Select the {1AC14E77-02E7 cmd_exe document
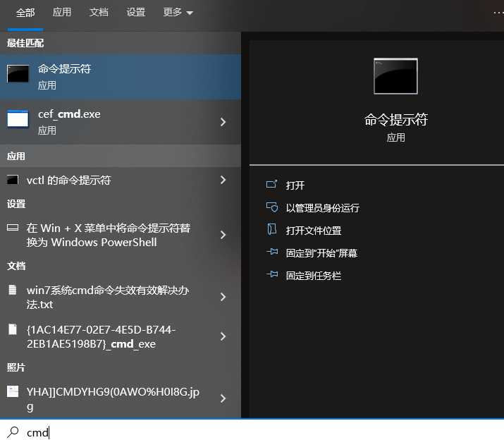 tap(121, 337)
